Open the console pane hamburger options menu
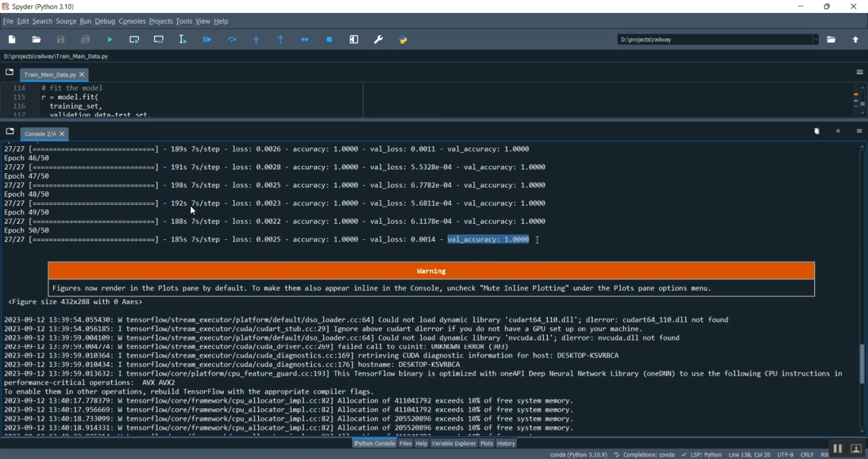868x459 pixels. point(859,131)
